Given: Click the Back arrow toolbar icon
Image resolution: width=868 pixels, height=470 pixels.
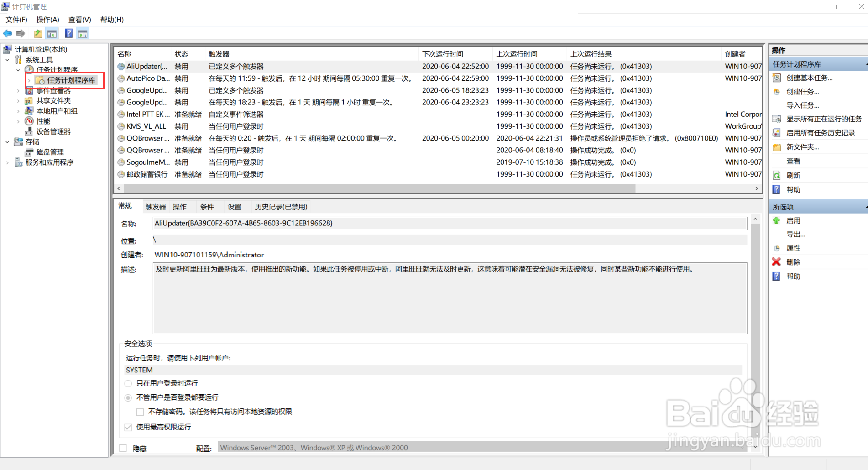Looking at the screenshot, I should [7, 33].
